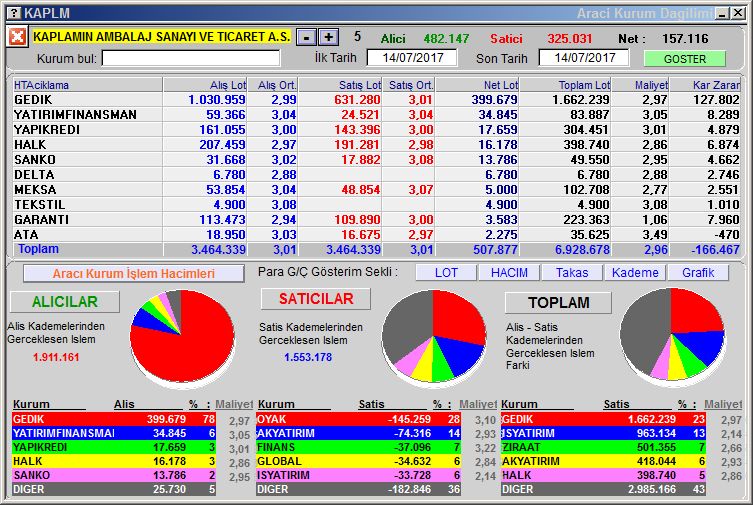
Task: Click the green GOSTER button
Action: (x=684, y=59)
